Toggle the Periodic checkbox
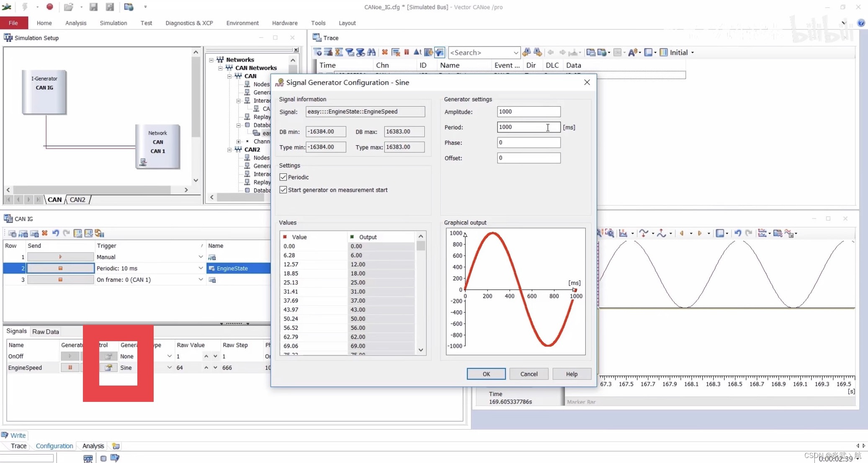Viewport: 868px width, 463px height. tap(283, 177)
